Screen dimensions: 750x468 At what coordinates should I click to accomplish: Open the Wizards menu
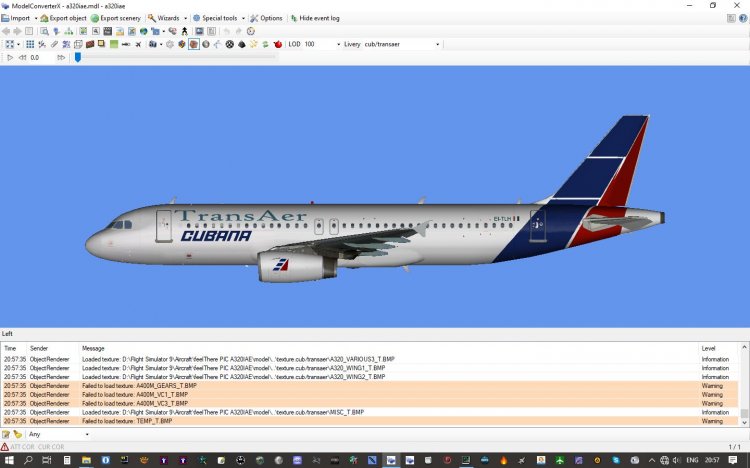[164, 18]
